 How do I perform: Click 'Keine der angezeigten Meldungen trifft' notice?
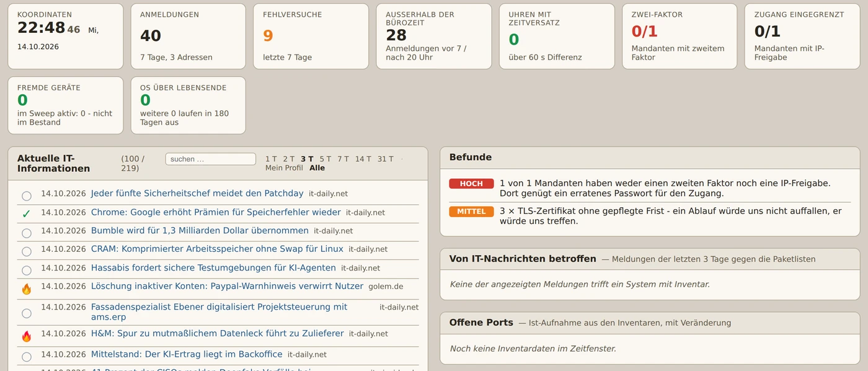[580, 284]
